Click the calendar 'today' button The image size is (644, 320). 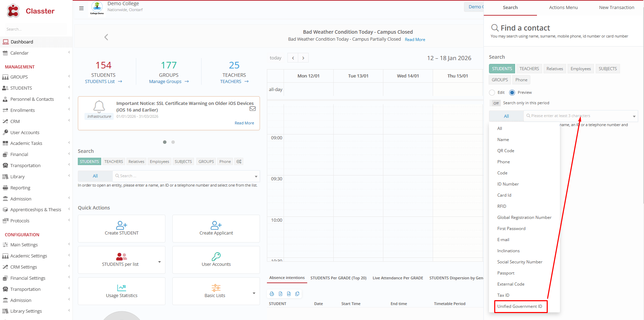(276, 58)
